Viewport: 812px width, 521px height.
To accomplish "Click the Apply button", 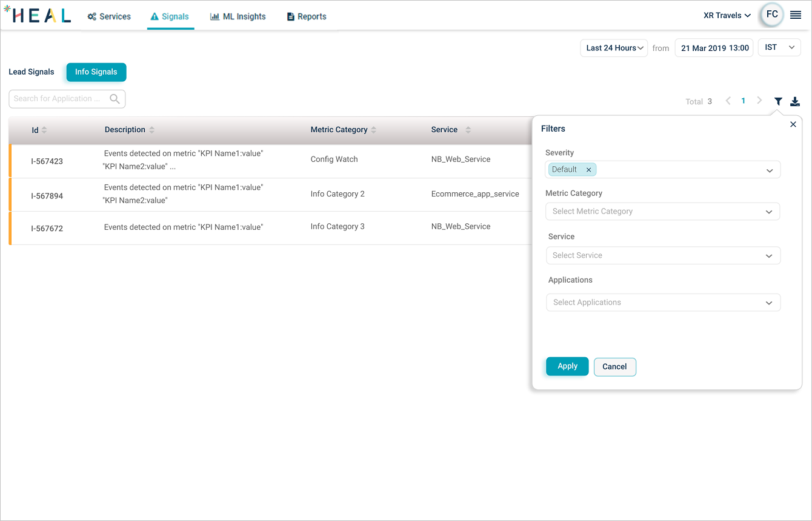I will (567, 366).
